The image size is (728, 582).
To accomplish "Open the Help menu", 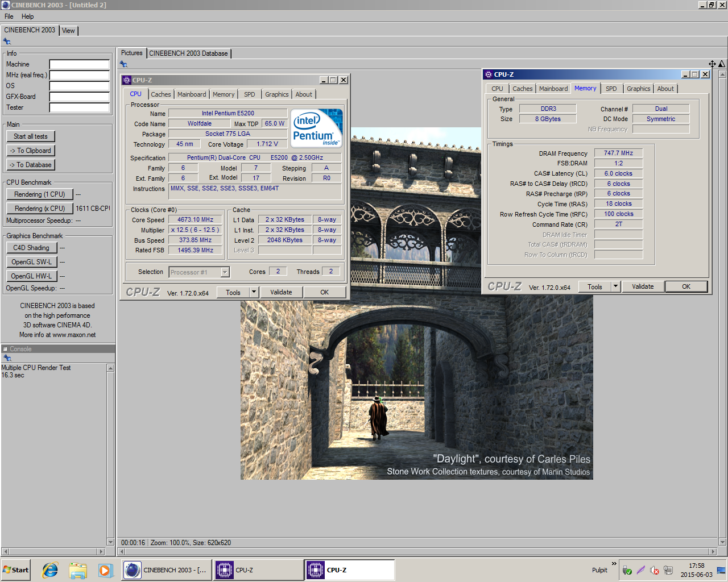I will click(28, 16).
